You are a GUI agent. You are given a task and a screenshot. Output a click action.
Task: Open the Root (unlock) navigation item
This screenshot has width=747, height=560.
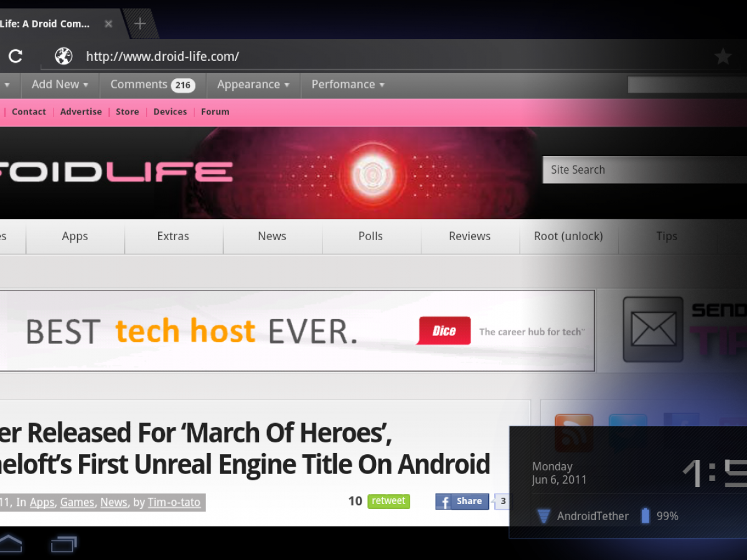tap(568, 236)
